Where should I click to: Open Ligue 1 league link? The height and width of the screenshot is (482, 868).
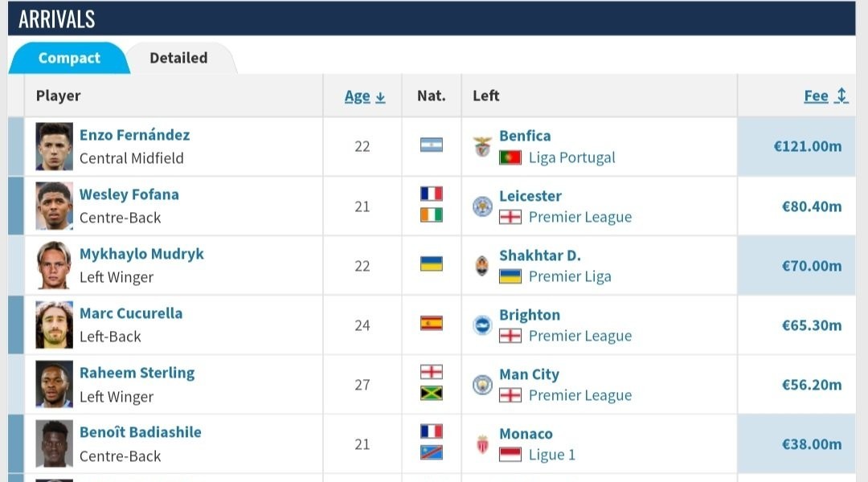[x=552, y=455]
